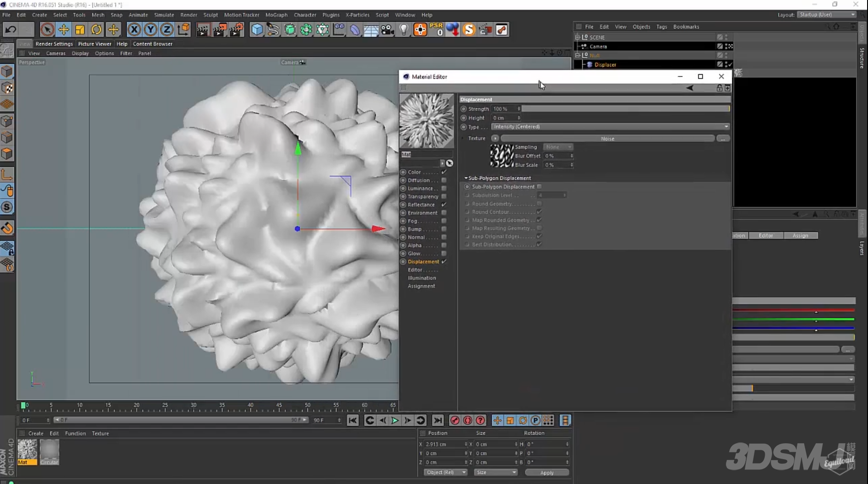Go to start of timeline
The width and height of the screenshot is (868, 484).
352,421
